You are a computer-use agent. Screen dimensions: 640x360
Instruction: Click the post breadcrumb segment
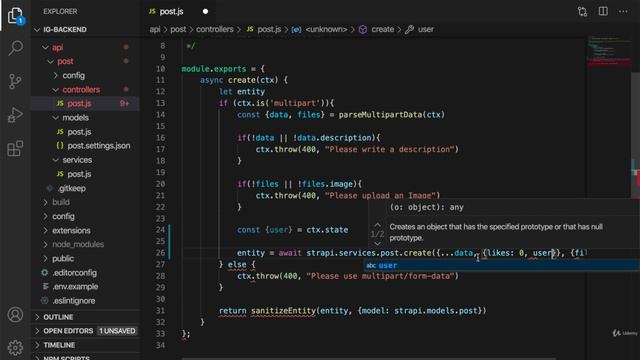click(x=178, y=29)
